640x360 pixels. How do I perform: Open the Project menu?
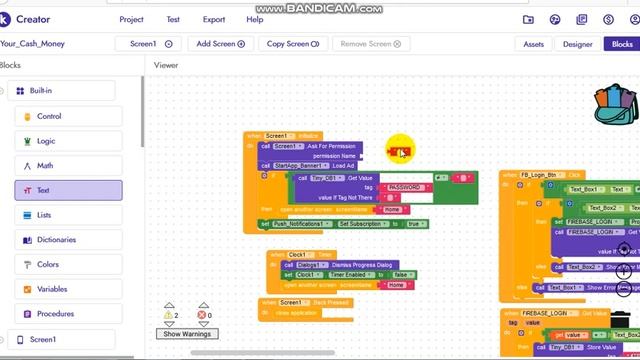[131, 20]
